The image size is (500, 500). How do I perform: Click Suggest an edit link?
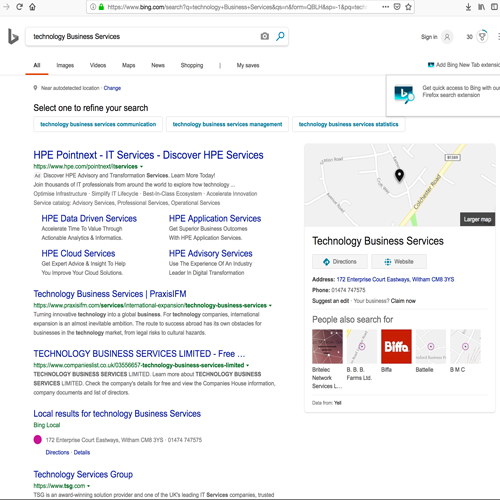pos(330,301)
